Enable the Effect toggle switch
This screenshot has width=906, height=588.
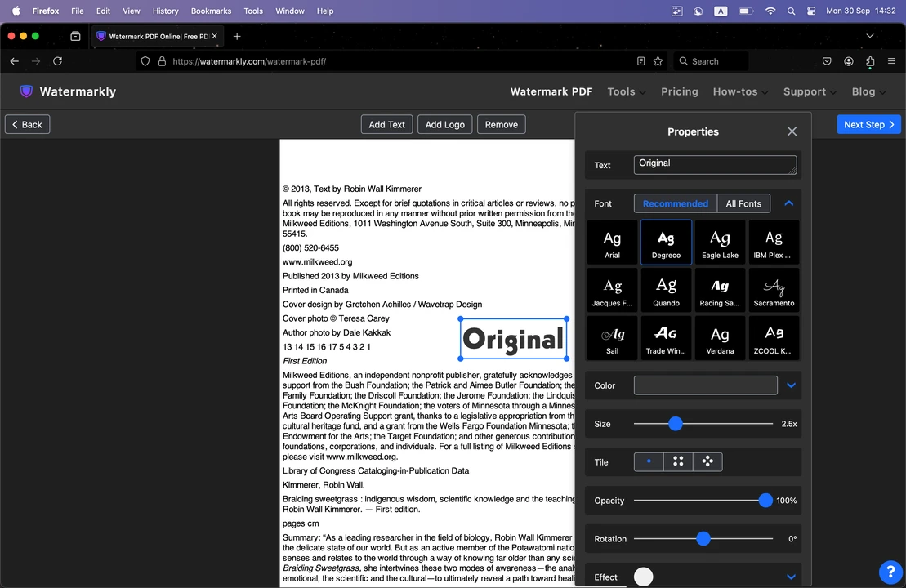click(643, 577)
